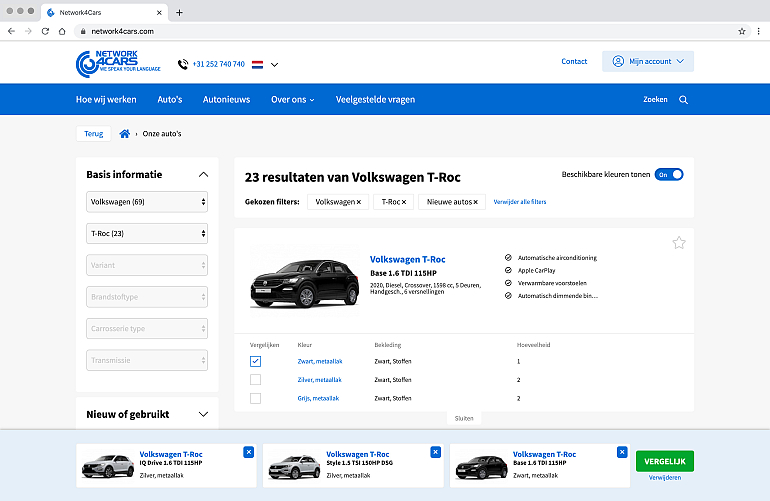This screenshot has height=501, width=770.
Task: Close the Network4Cars browser tab
Action: (x=159, y=13)
